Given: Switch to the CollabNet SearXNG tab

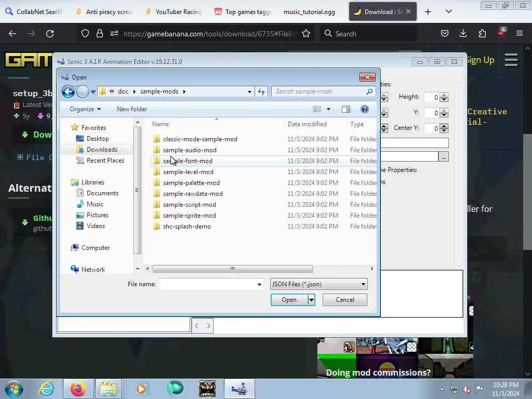Looking at the screenshot, I should click(x=35, y=12).
